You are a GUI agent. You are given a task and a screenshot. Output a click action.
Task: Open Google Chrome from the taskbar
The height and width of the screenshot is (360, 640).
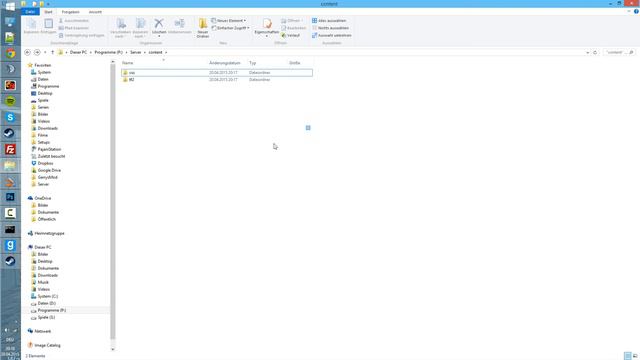10,53
